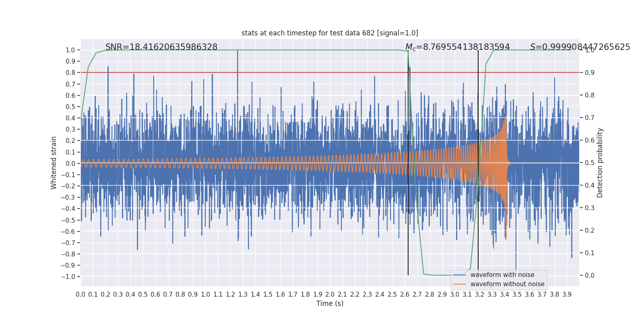This screenshot has width=644, height=322.
Task: Click the x-axis tick label 0.5
Action: (143, 295)
